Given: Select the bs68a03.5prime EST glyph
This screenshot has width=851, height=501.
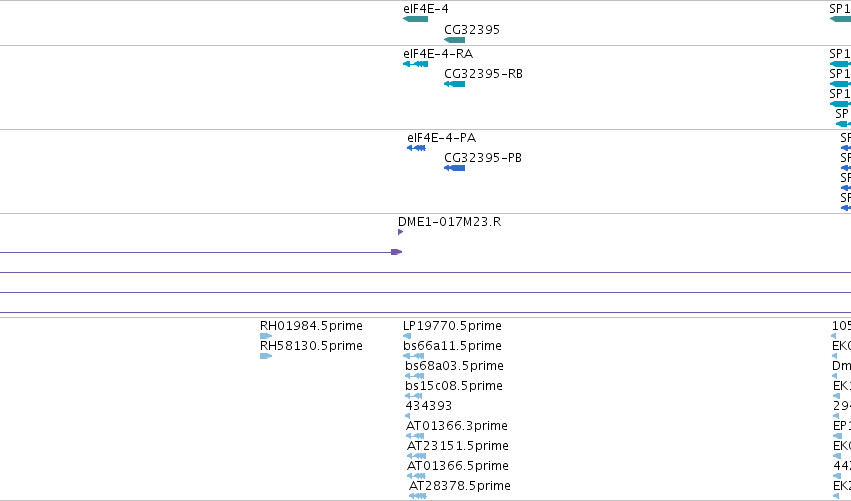Looking at the screenshot, I should click(415, 376).
